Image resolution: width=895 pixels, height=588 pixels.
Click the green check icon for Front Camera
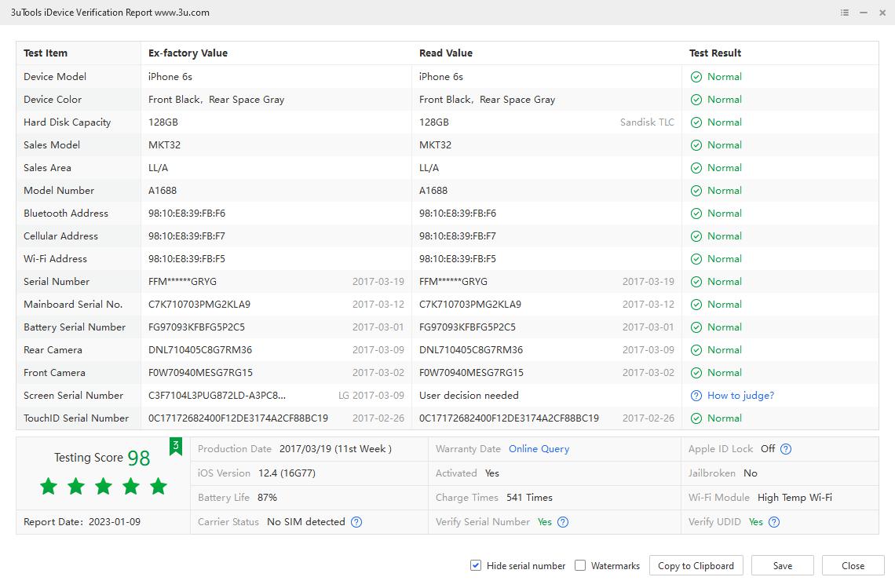[x=696, y=374]
